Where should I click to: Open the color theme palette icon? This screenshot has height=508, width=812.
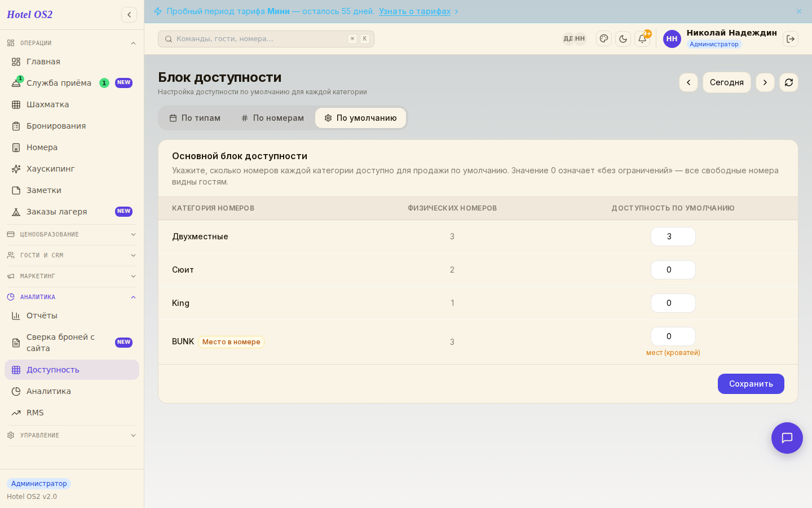point(604,39)
